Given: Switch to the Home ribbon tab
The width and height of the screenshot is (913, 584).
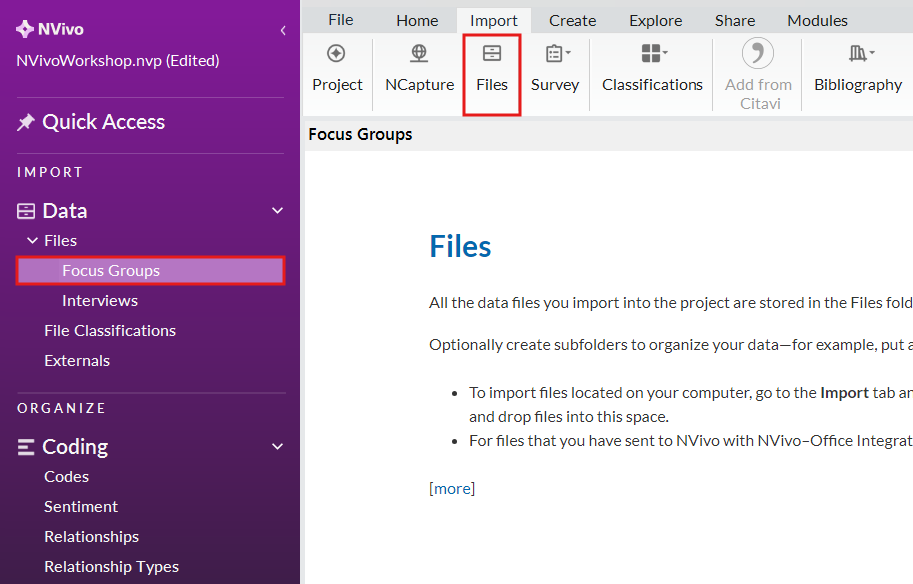Looking at the screenshot, I should click(x=417, y=21).
